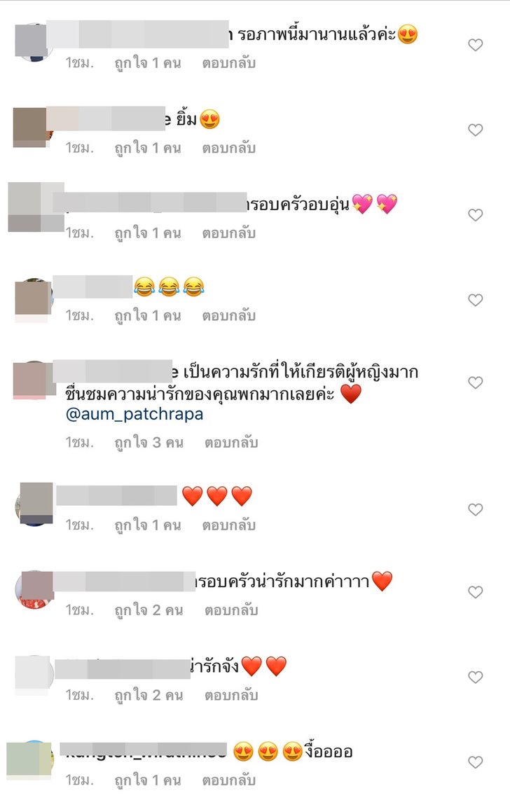This screenshot has height=812, width=510.
Task: View likes "ถูกใจ 3 คน" on the long comment
Action: click(x=149, y=443)
